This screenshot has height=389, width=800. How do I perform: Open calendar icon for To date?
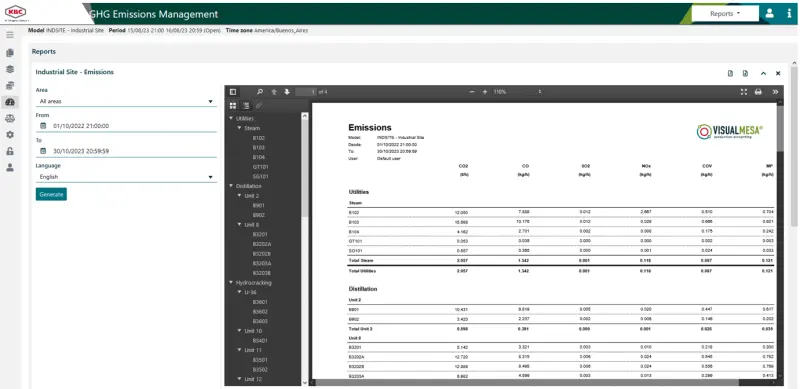pyautogui.click(x=43, y=151)
